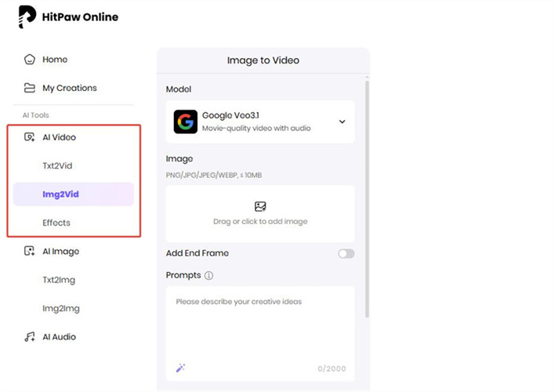Open My Creations in the sidebar
The image size is (554, 392).
click(x=70, y=88)
